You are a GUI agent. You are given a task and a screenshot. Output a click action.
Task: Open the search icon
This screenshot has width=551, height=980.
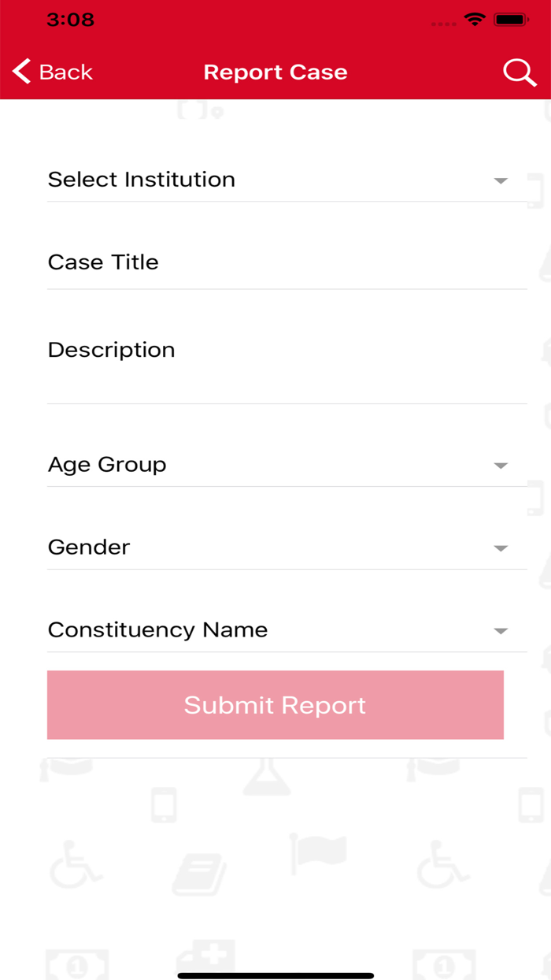[520, 72]
